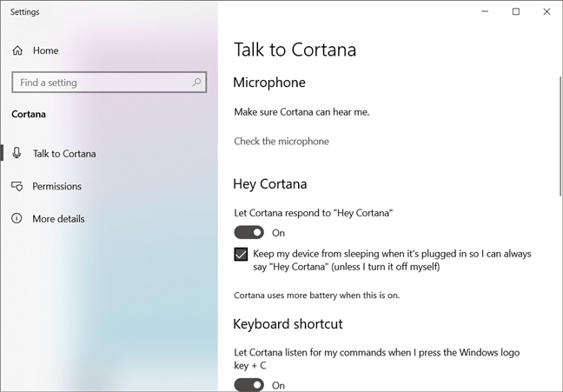Turn off the Hey Cortana toggle
Image resolution: width=563 pixels, height=392 pixels.
coord(248,232)
